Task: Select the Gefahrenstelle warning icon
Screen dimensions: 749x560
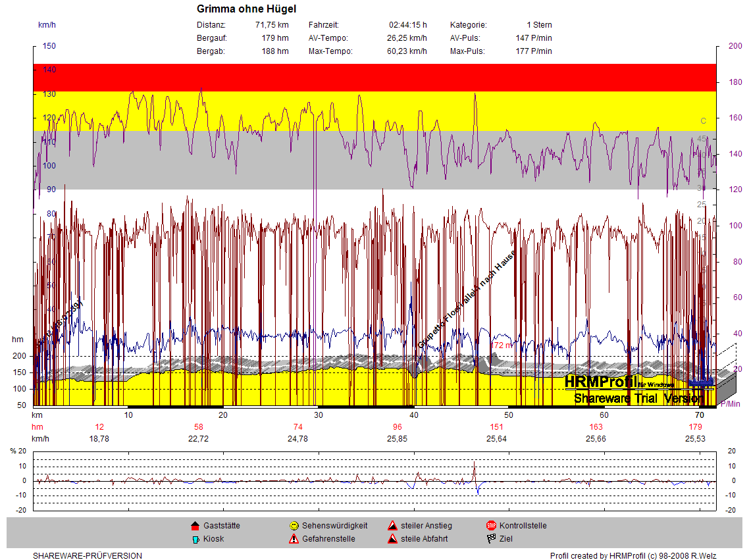Action: (x=294, y=539)
